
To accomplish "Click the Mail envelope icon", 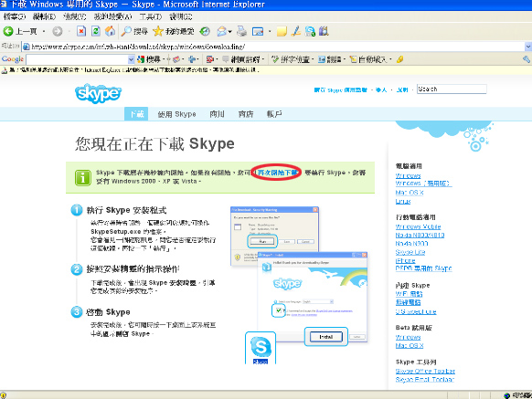I will pos(222,32).
